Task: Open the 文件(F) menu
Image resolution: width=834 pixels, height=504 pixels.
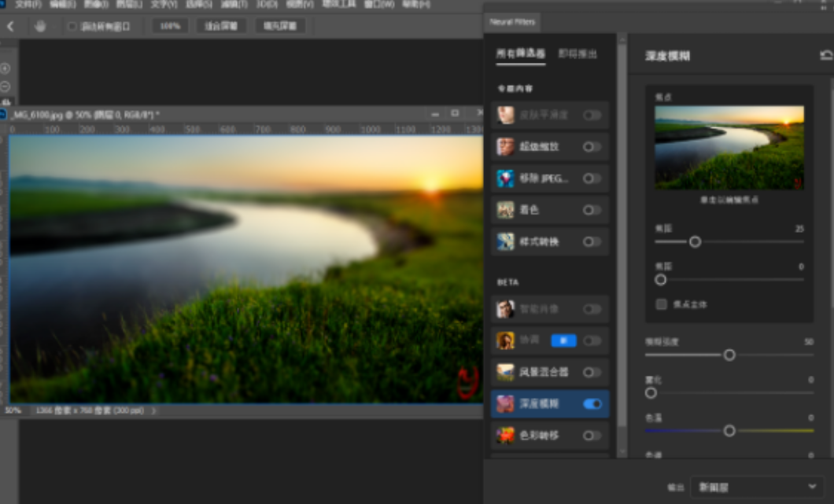Action: tap(28, 4)
